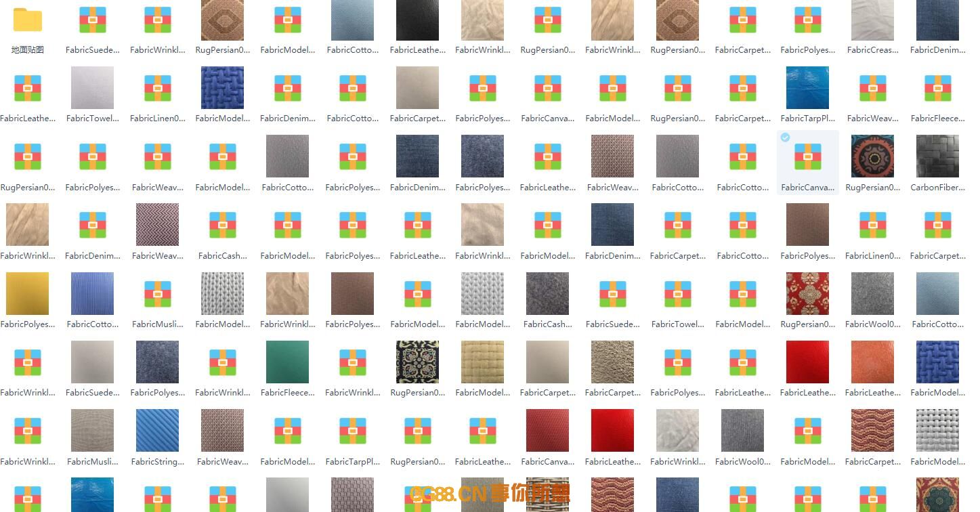This screenshot has height=512, width=980.
Task: Select the red floral RugPersian thumbnail
Action: [807, 293]
